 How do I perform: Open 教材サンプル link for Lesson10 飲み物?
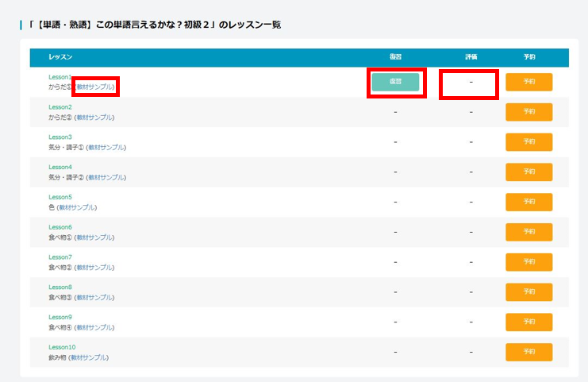(89, 357)
